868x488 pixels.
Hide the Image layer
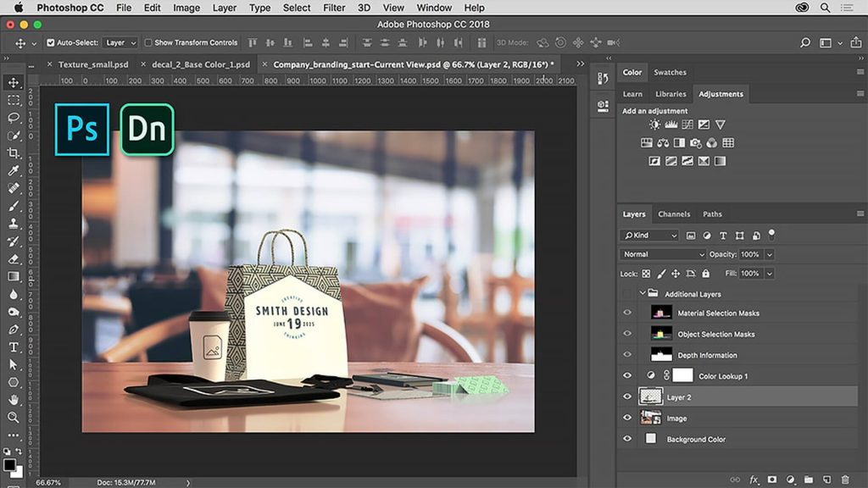pos(627,418)
